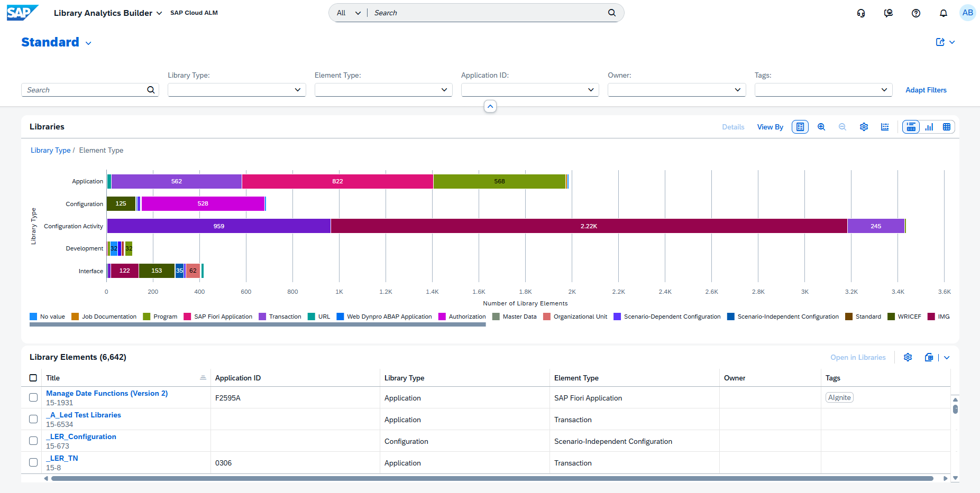Image resolution: width=980 pixels, height=493 pixels.
Task: Click the Details button
Action: (x=733, y=127)
